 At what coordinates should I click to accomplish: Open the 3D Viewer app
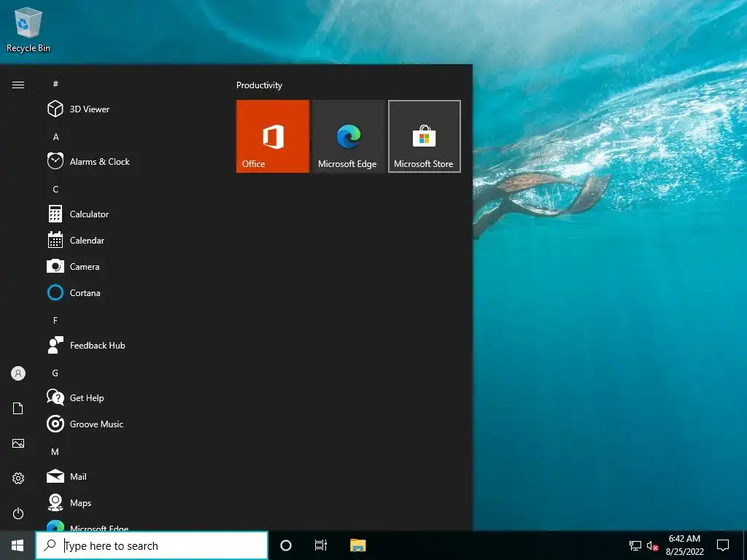click(128, 109)
